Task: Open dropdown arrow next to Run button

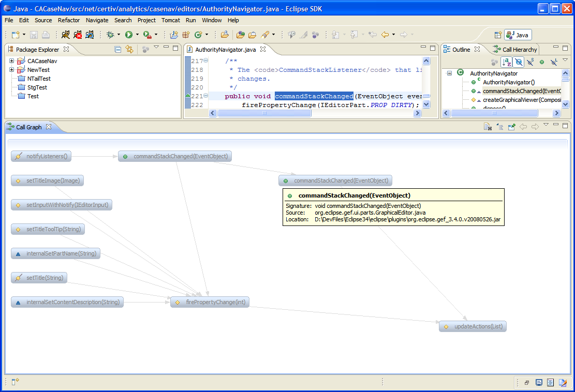Action: [x=137, y=35]
